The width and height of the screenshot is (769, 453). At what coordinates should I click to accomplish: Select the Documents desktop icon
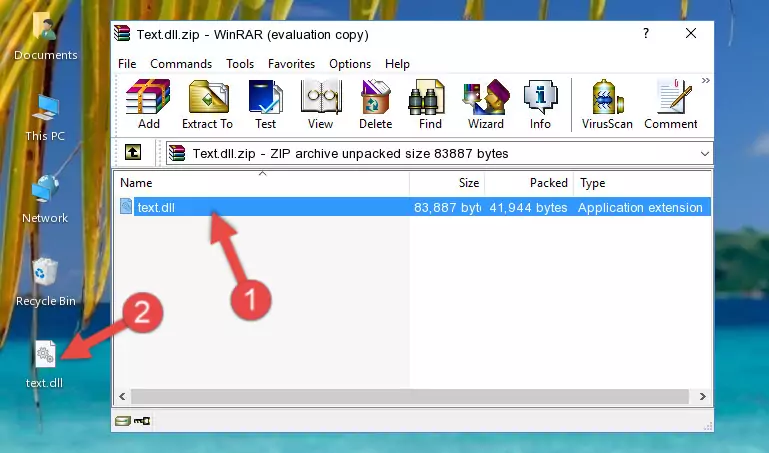[x=45, y=37]
